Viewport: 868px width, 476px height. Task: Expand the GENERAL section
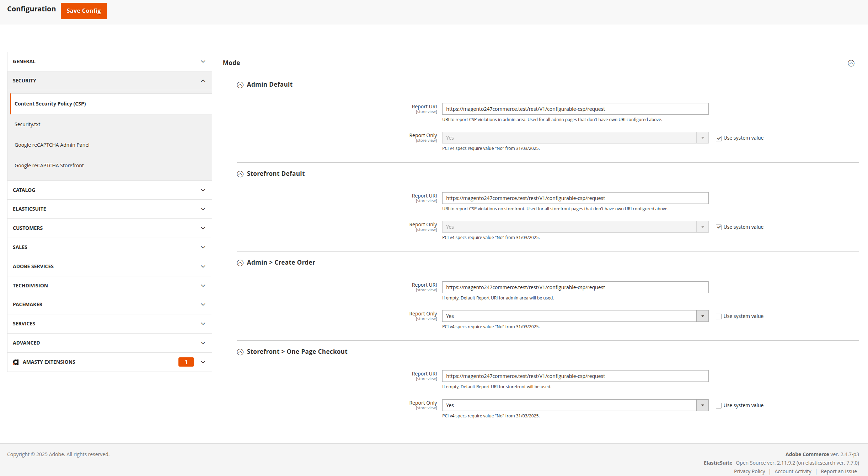click(108, 61)
